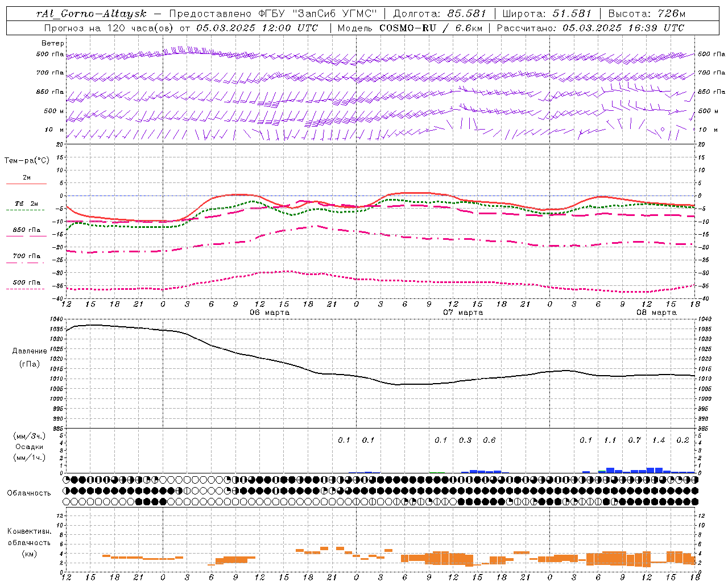Click the 1.4 precipitation total
The image size is (728, 582).
coord(659,440)
